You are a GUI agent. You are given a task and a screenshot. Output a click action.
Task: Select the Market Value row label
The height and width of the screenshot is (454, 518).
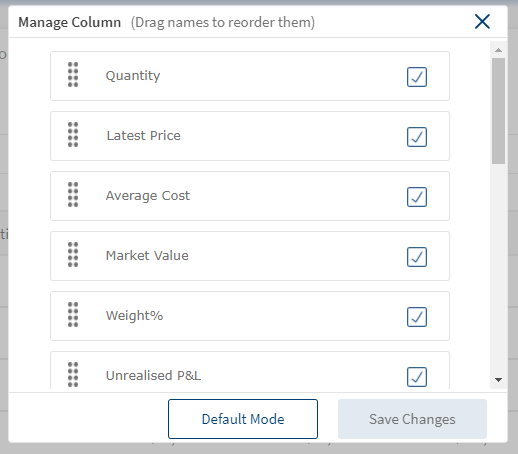[x=147, y=256]
